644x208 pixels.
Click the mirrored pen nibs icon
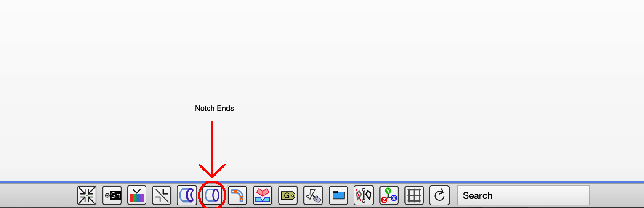click(364, 195)
